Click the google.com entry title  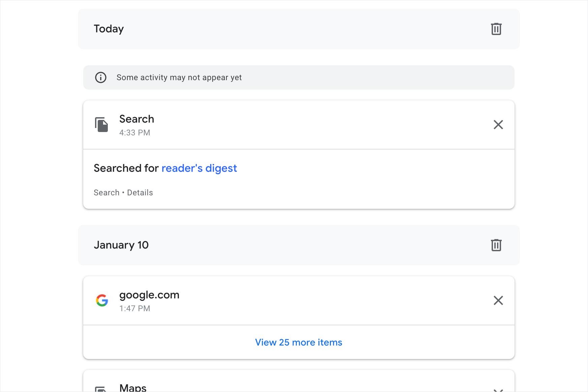pos(150,295)
